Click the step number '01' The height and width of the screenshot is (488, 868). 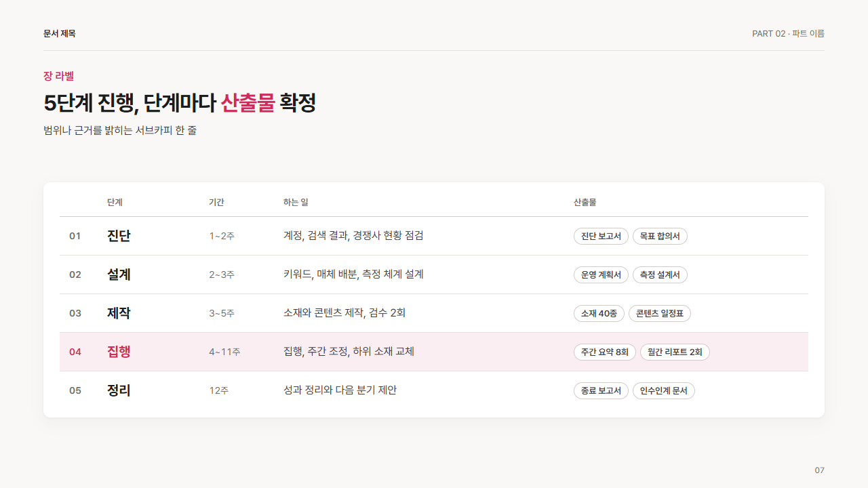tap(75, 236)
